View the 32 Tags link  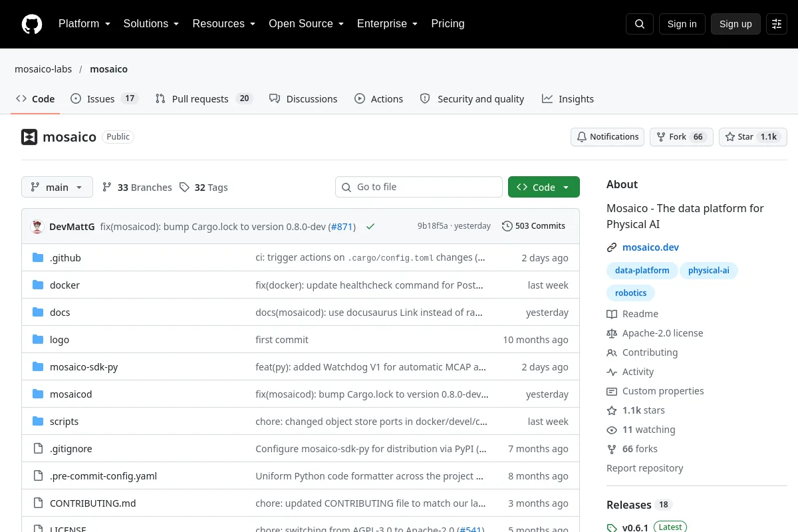[x=203, y=188]
